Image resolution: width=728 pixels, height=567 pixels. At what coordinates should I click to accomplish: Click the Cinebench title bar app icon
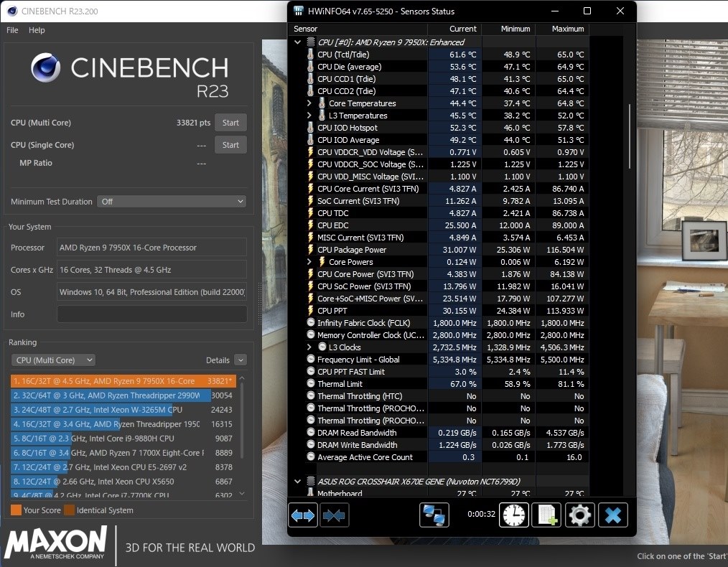(12, 11)
